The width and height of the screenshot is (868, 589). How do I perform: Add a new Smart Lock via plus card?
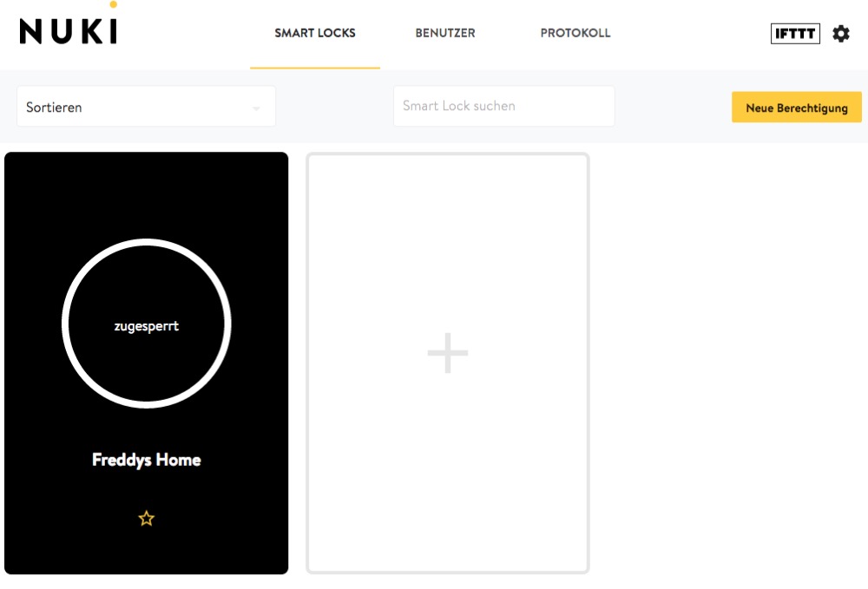pyautogui.click(x=447, y=363)
